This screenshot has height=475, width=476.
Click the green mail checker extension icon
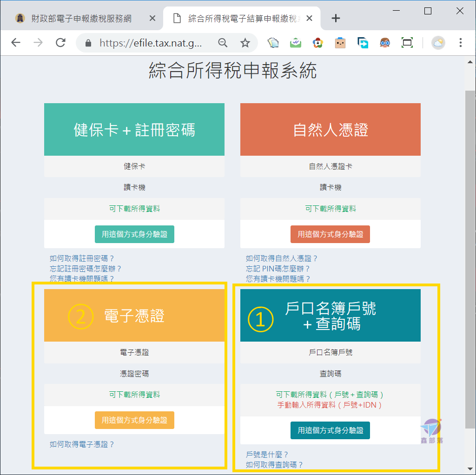click(x=295, y=42)
